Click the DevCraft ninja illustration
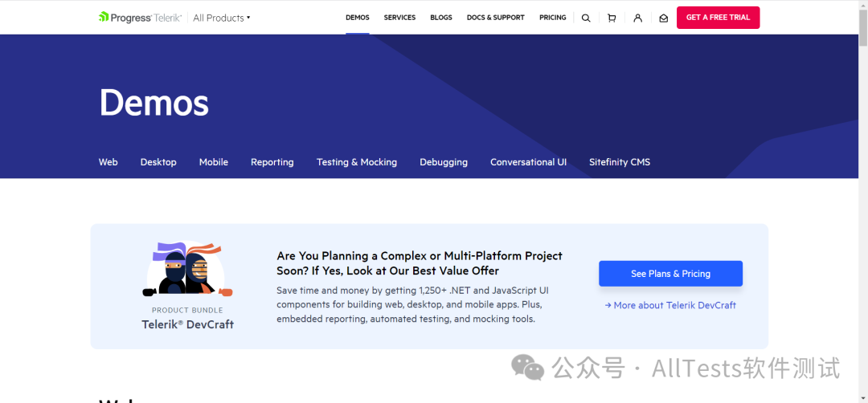The height and width of the screenshot is (403, 868). click(187, 269)
